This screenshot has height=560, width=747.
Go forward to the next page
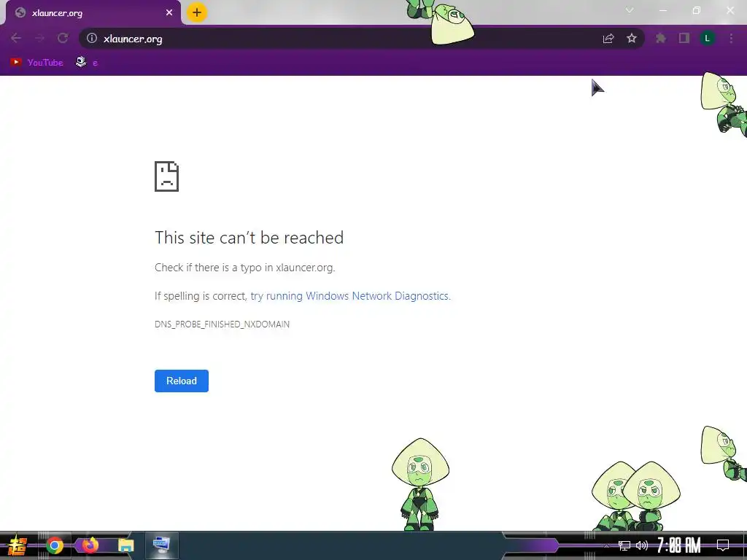pos(40,38)
